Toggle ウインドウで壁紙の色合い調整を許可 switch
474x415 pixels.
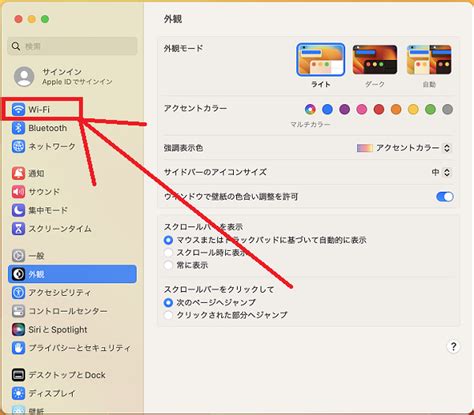click(445, 197)
